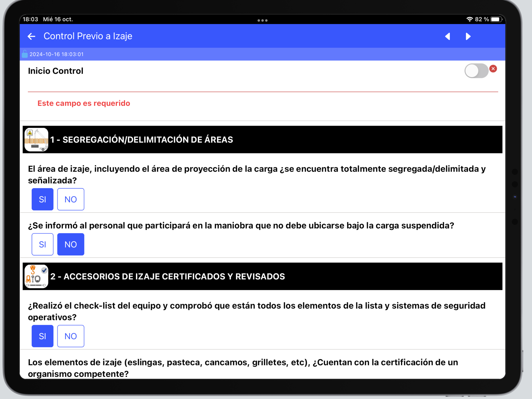This screenshot has width=532, height=399.
Task: Open the accesorios de izaje section icon
Action: click(x=36, y=276)
